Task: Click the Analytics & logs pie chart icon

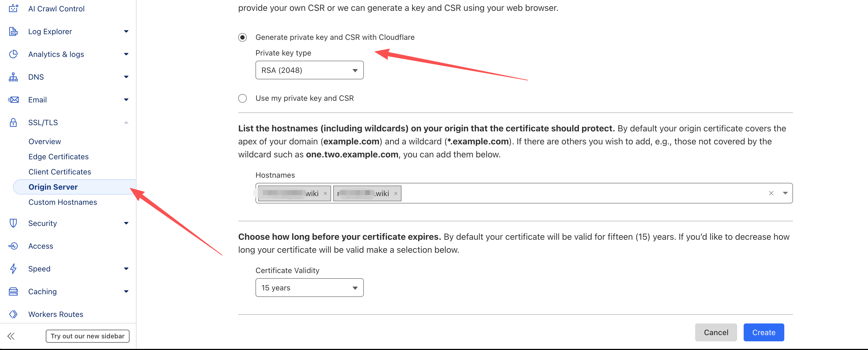Action: pyautogui.click(x=14, y=54)
